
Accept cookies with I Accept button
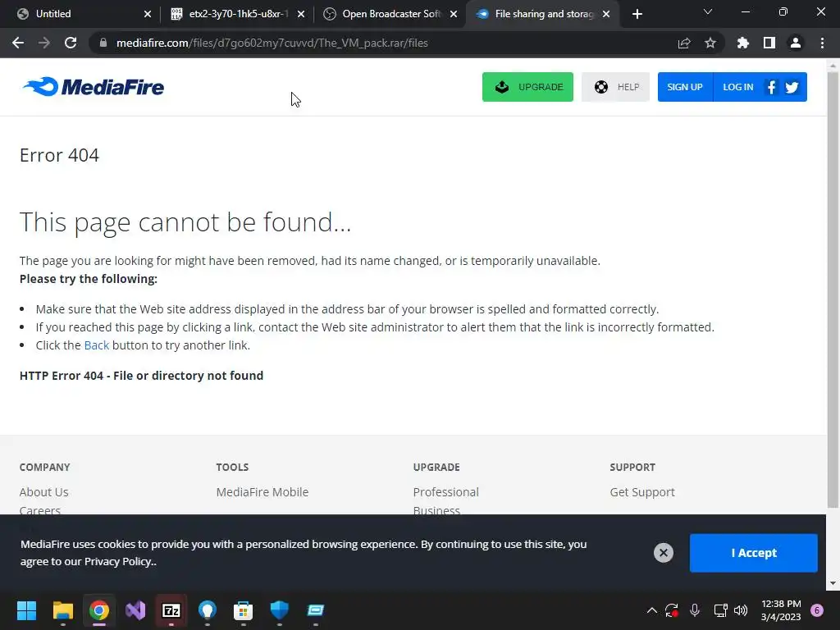(753, 553)
